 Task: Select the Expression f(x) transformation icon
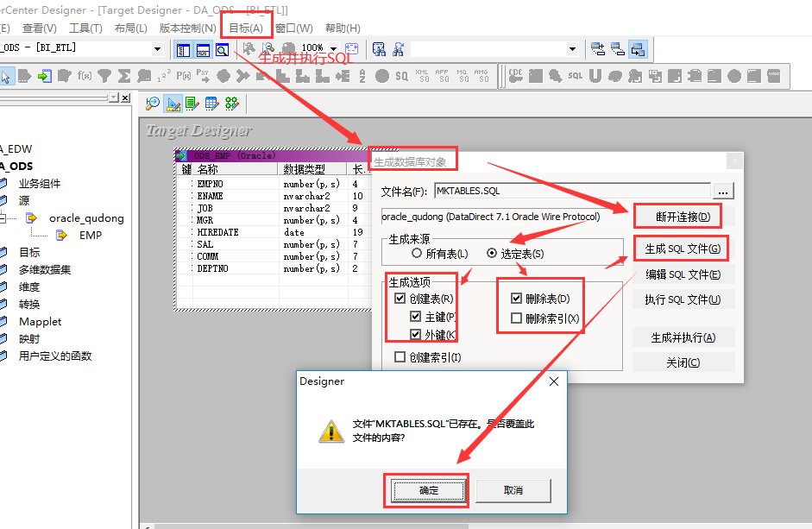pos(83,77)
